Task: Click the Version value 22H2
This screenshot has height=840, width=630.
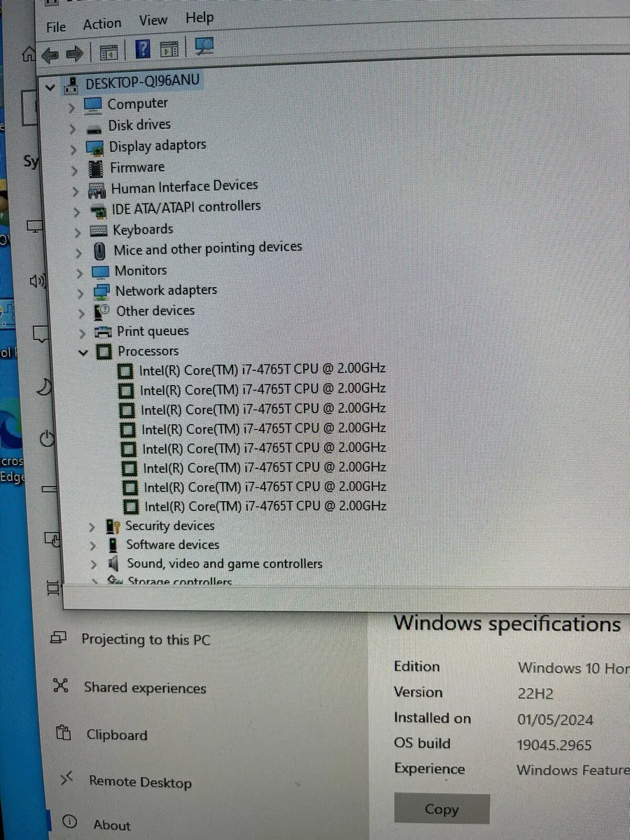Action: [x=535, y=694]
